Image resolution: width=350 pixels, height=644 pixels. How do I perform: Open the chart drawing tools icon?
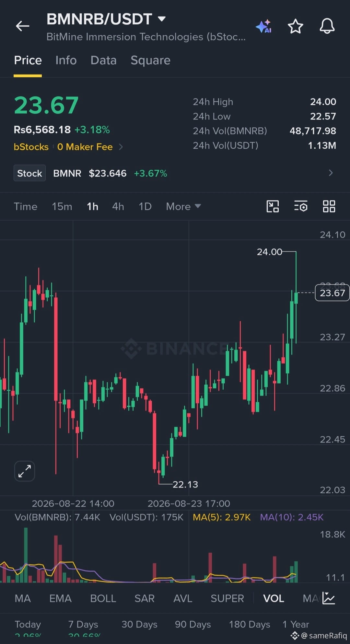click(x=273, y=206)
